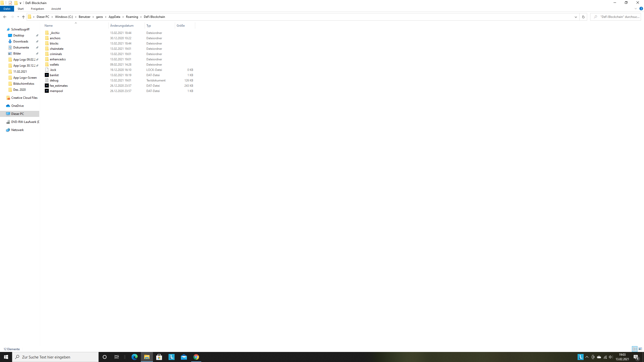Viewport: 644px width, 362px height.
Task: Open Dez. 2020 quick access folder
Action: [19, 90]
